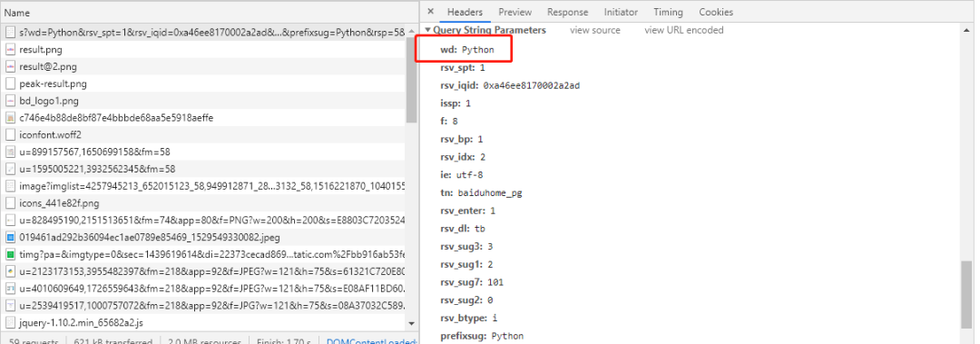Click the bd_logo1.png image icon
Screen dimensions: 980x344
(10, 101)
